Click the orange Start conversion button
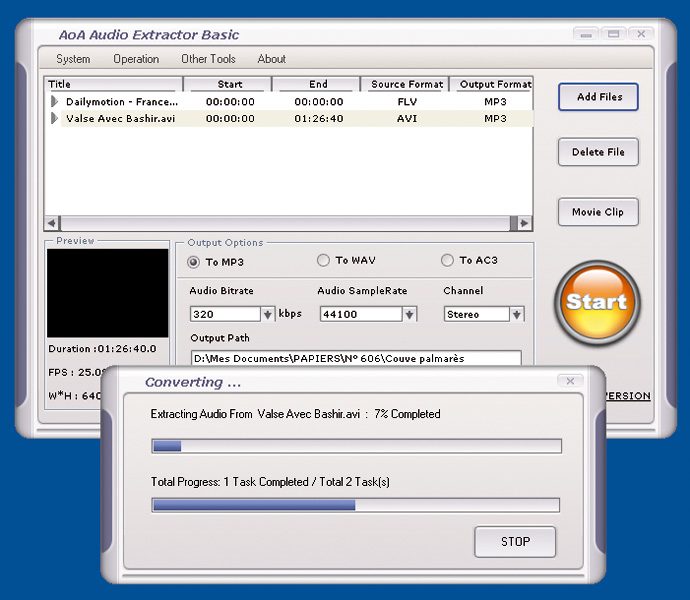 (597, 302)
